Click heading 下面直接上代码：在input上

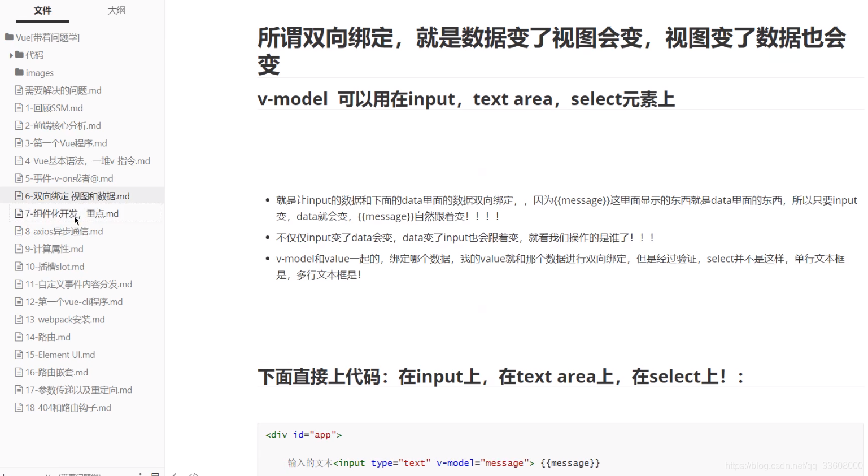click(x=501, y=377)
